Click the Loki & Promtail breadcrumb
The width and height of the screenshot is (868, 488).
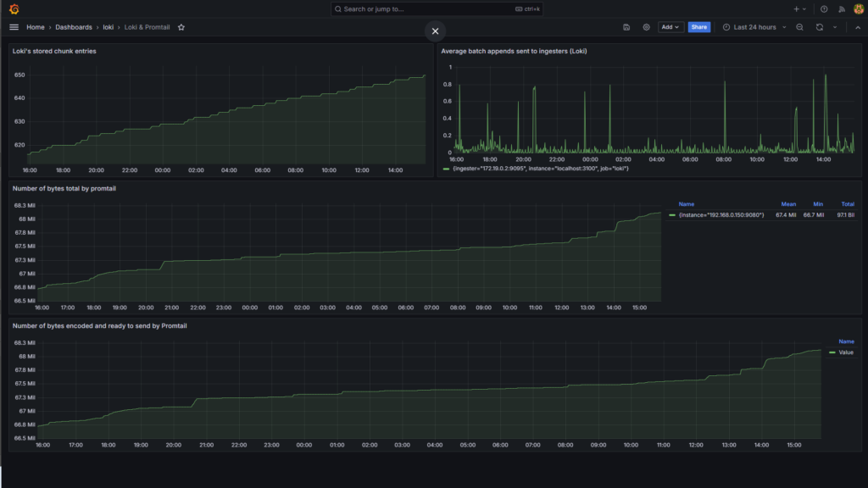(147, 27)
